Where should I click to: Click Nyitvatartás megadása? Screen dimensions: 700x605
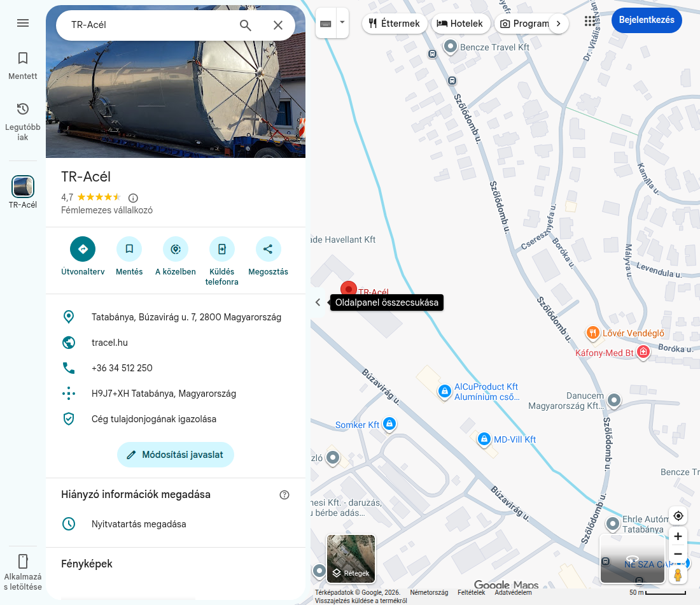click(176, 524)
